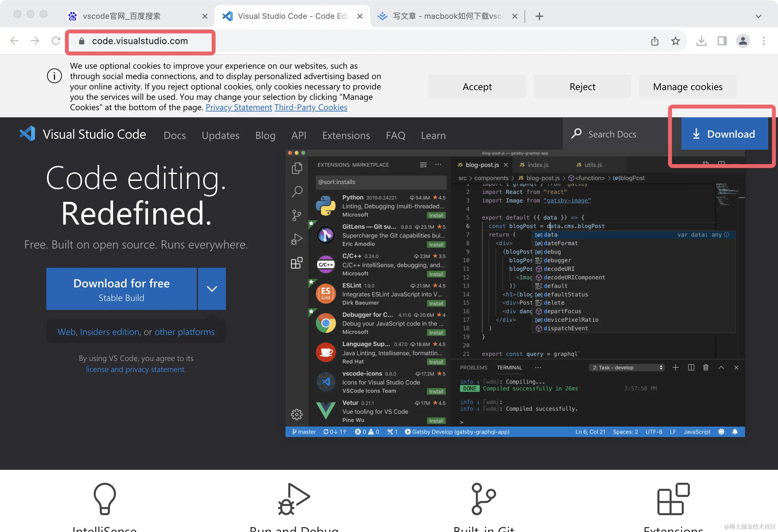
Task: Click the browser share icon
Action: point(654,41)
